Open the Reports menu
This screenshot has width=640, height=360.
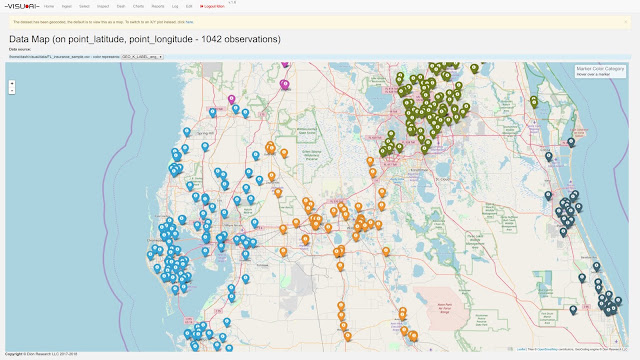click(158, 7)
